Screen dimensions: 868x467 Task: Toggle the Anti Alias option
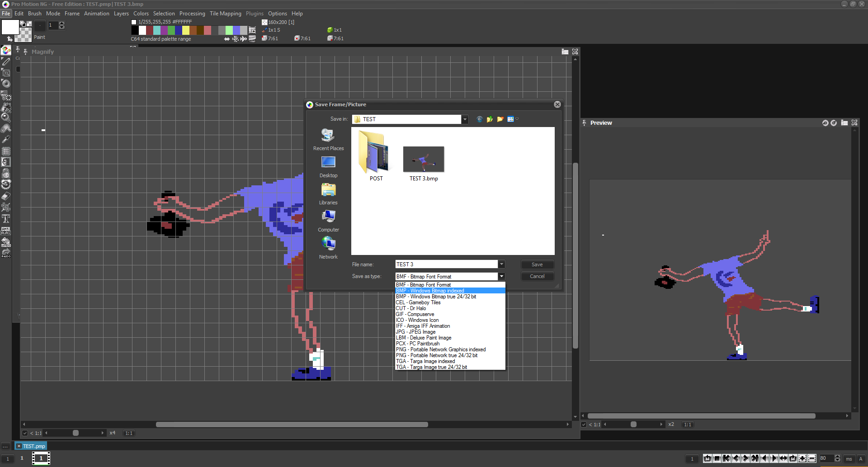coord(6,231)
